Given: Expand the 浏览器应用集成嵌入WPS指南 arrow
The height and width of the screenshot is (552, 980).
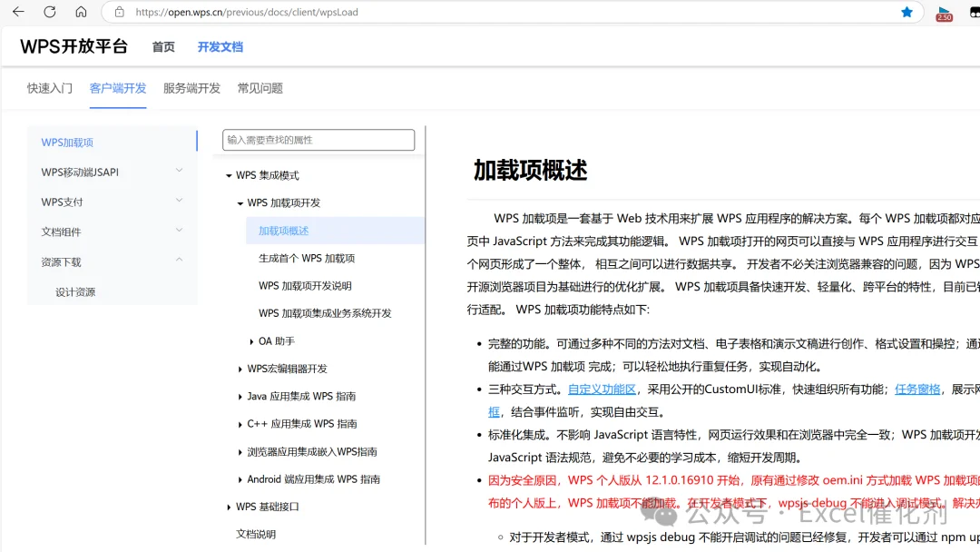Looking at the screenshot, I should [x=240, y=452].
